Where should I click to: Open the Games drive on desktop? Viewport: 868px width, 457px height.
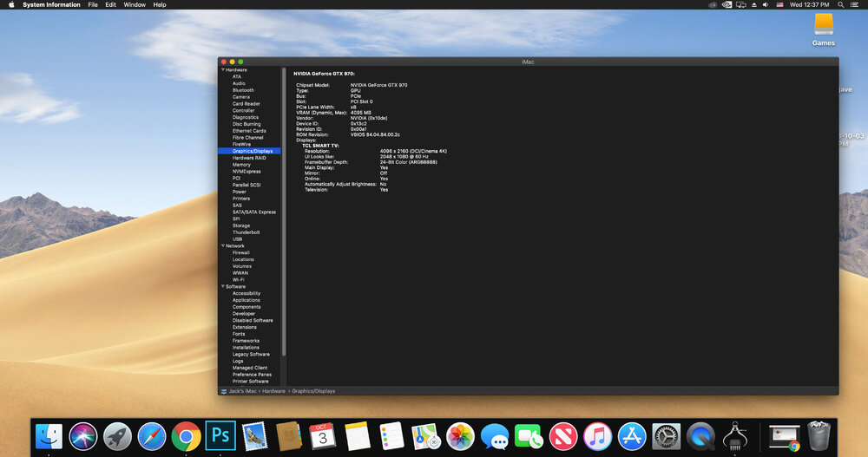pos(823,25)
